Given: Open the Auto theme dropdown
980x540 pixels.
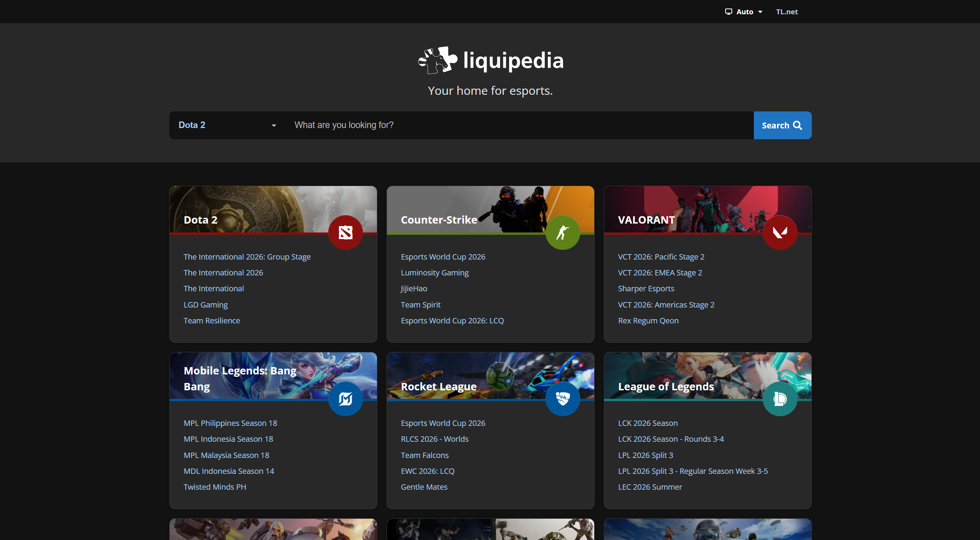Looking at the screenshot, I should coord(744,12).
